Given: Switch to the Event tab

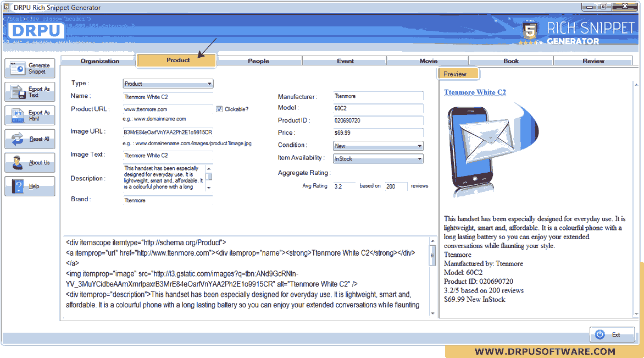Looking at the screenshot, I should (345, 61).
